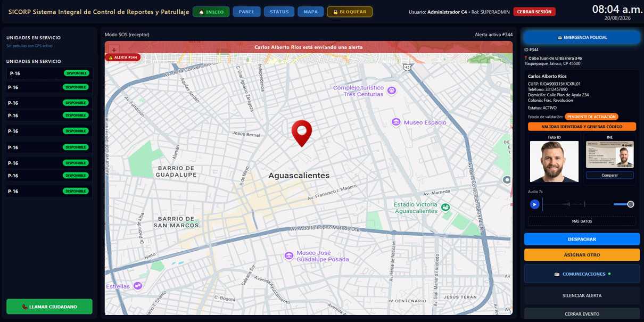Lock the session with BLOQUEAR
This screenshot has width=644, height=322.
click(350, 12)
